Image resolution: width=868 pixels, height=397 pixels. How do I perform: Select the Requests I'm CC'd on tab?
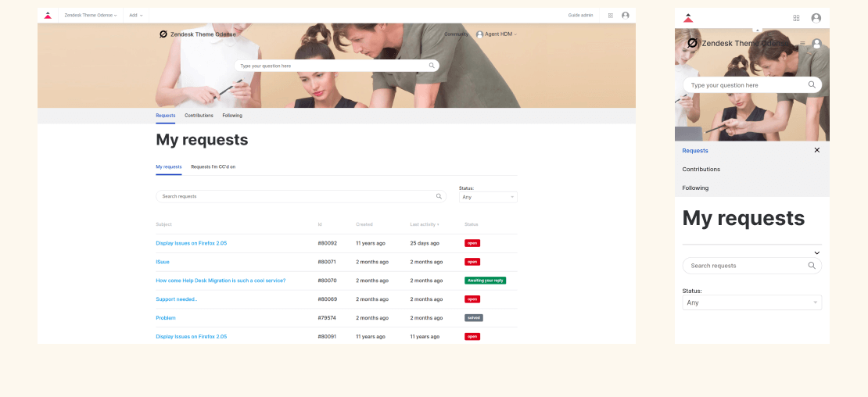click(213, 166)
